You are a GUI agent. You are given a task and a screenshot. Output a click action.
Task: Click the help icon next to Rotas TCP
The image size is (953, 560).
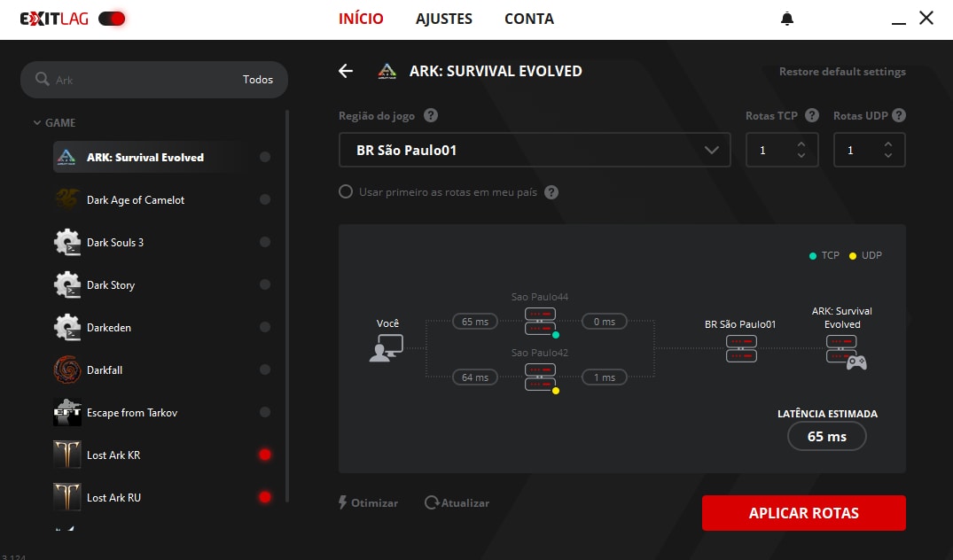point(814,116)
